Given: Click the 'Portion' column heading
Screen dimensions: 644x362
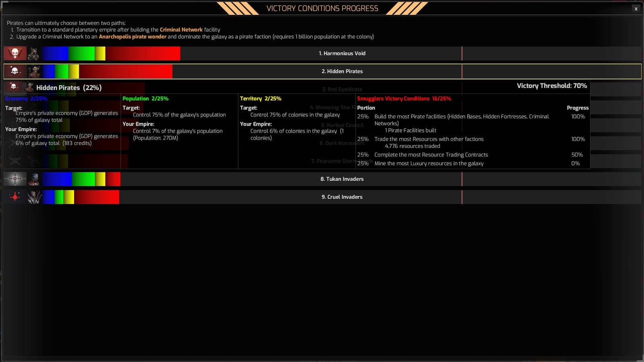Looking at the screenshot, I should click(x=366, y=108).
